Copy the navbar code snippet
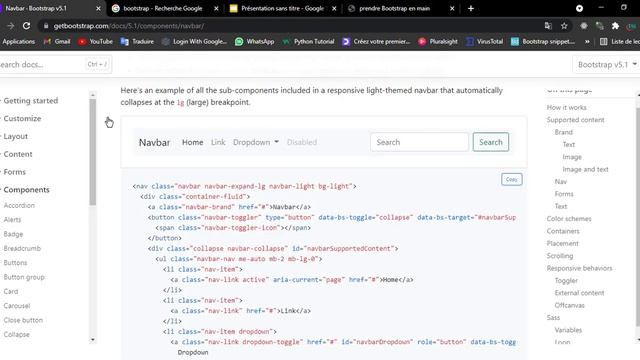This screenshot has height=360, width=640. point(511,179)
